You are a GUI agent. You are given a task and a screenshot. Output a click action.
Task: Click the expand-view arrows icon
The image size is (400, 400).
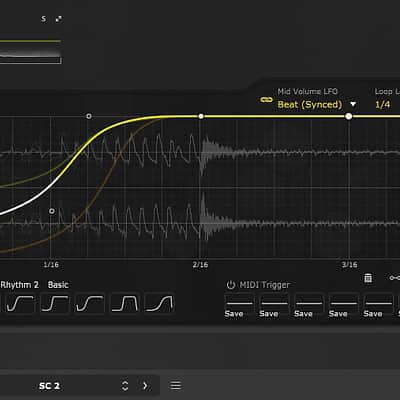[x=59, y=19]
